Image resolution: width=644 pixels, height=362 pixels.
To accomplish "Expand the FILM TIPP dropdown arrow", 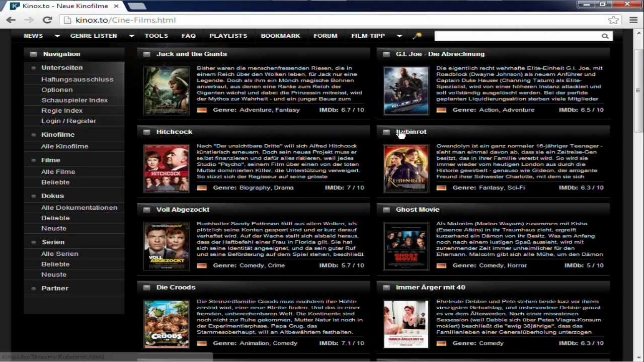I will [x=399, y=36].
